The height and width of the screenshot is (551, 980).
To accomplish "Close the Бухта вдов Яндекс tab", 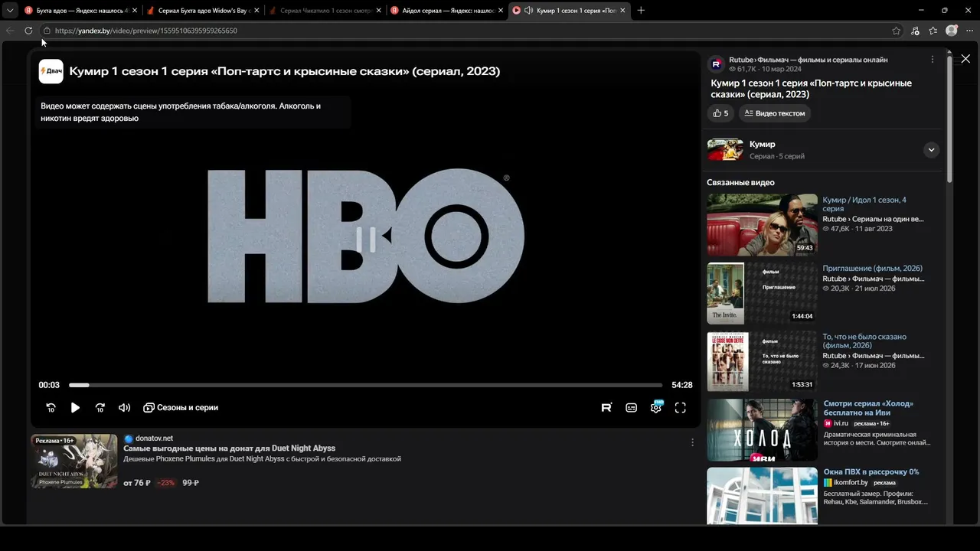I will click(134, 11).
